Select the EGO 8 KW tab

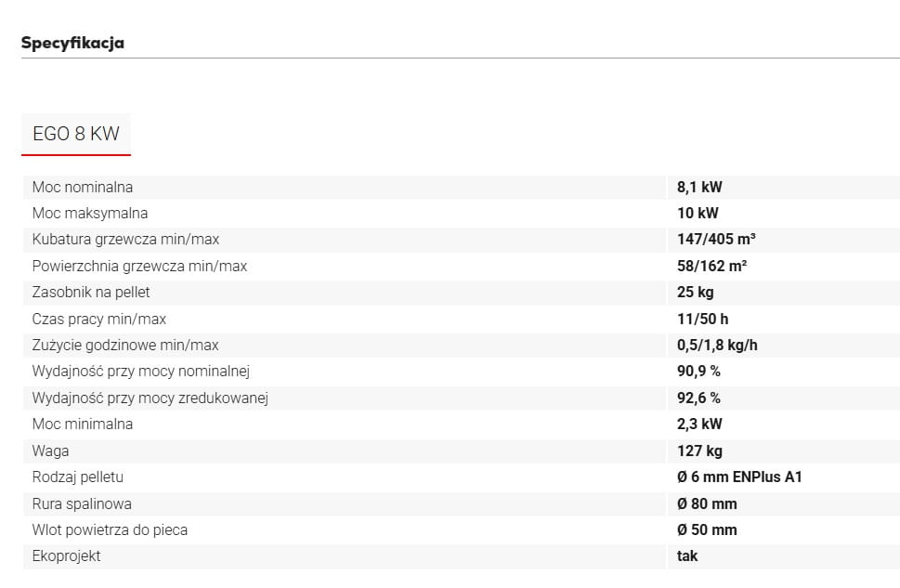point(76,134)
